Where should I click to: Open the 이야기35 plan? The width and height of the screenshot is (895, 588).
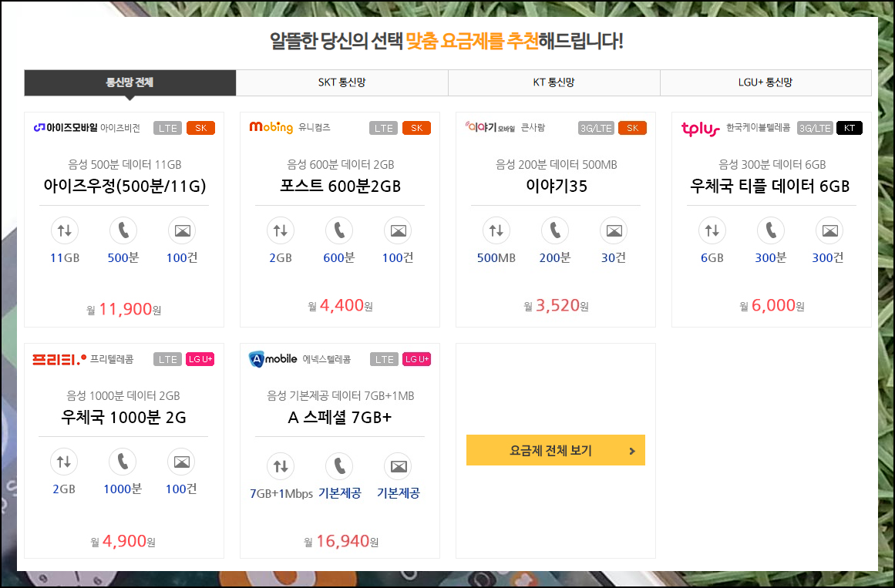tap(556, 186)
